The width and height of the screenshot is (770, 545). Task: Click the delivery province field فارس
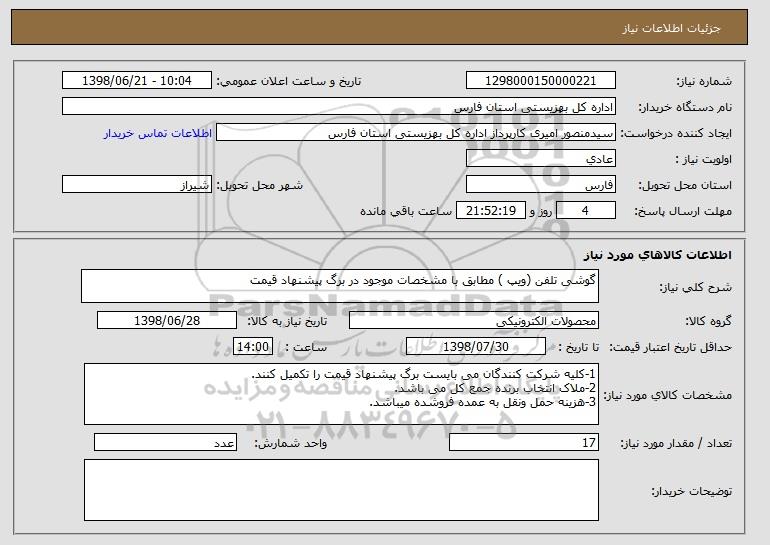541,185
